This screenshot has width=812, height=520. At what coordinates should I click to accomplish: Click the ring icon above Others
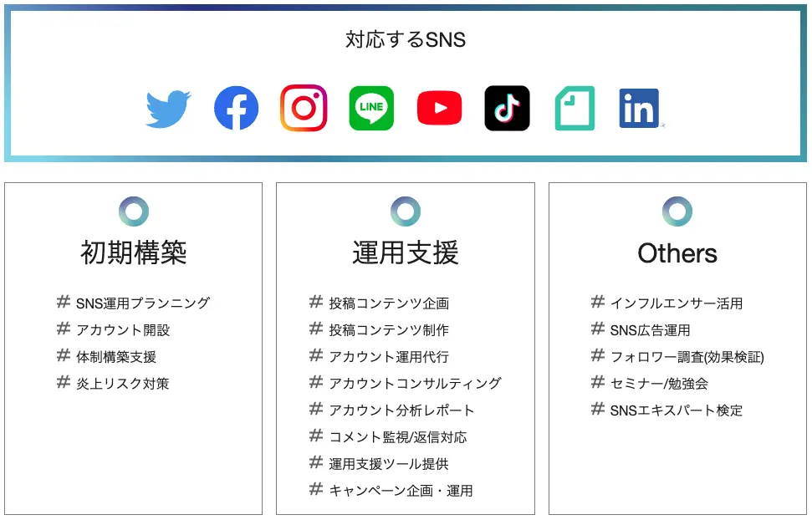coord(677,212)
